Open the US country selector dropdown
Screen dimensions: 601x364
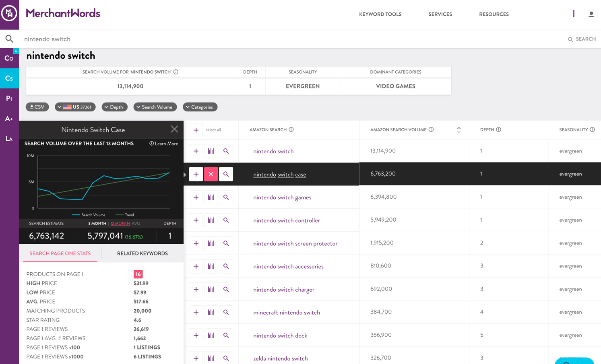(75, 107)
